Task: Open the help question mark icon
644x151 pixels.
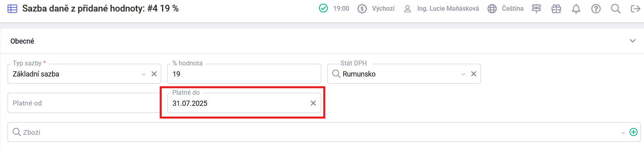Action: [596, 9]
